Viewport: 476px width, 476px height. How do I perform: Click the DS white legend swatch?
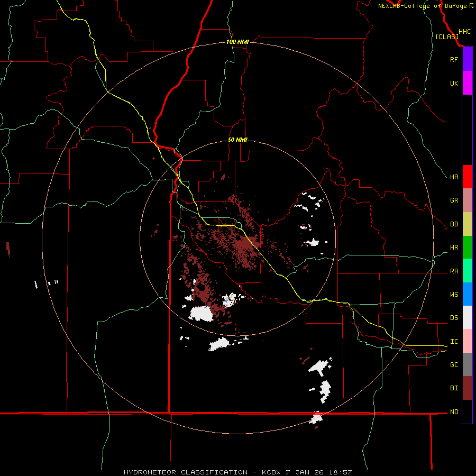pyautogui.click(x=467, y=317)
